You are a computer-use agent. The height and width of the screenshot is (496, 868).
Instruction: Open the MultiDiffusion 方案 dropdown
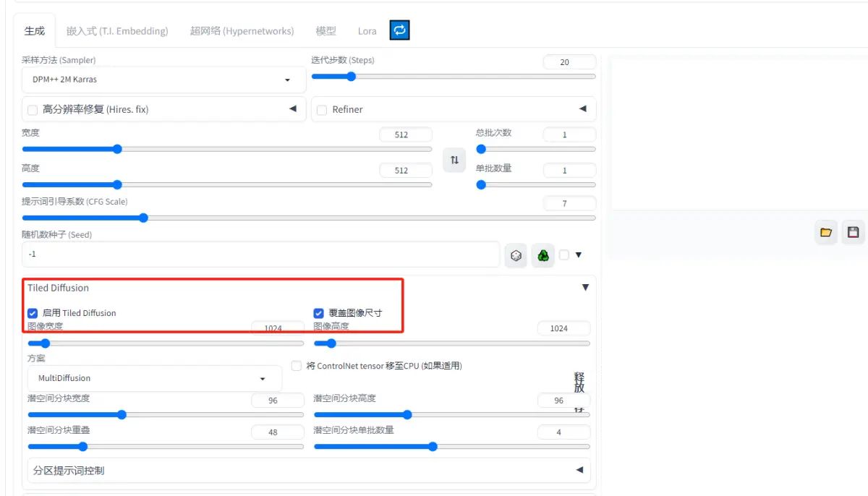pos(154,378)
